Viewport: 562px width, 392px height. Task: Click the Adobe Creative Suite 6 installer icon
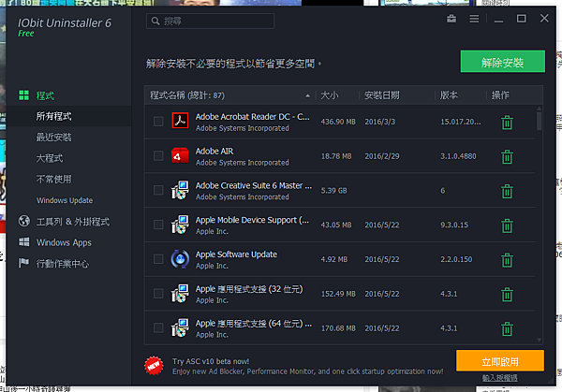tap(180, 190)
